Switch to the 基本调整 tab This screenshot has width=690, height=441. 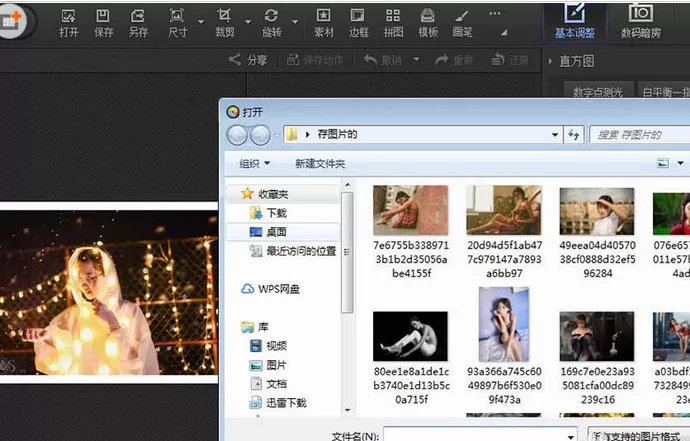point(575,22)
